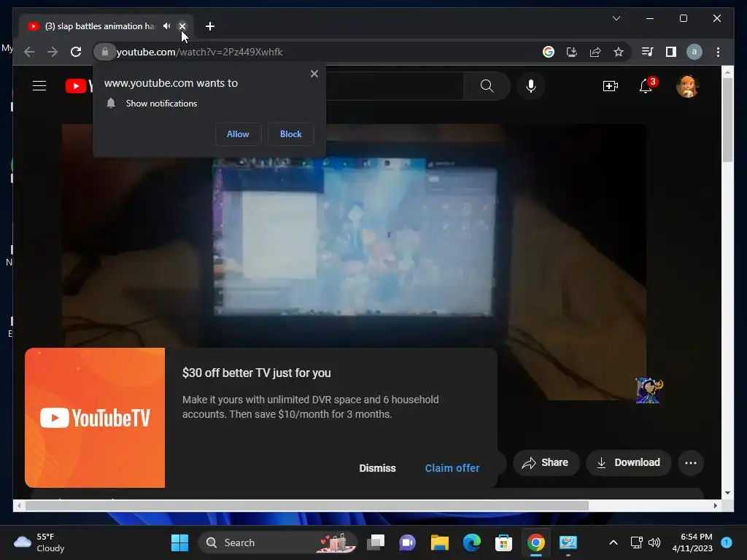This screenshot has height=560, width=747.
Task: View site information via the lock icon
Action: pyautogui.click(x=105, y=52)
